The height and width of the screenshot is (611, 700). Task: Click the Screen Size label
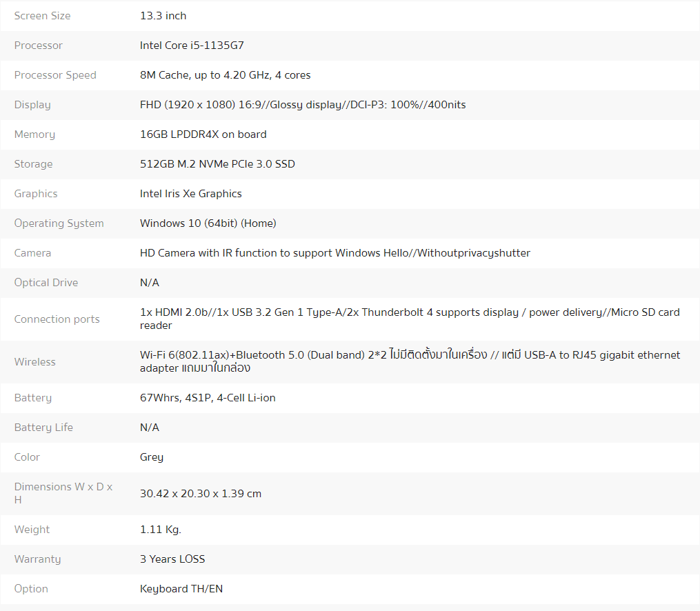tap(42, 16)
